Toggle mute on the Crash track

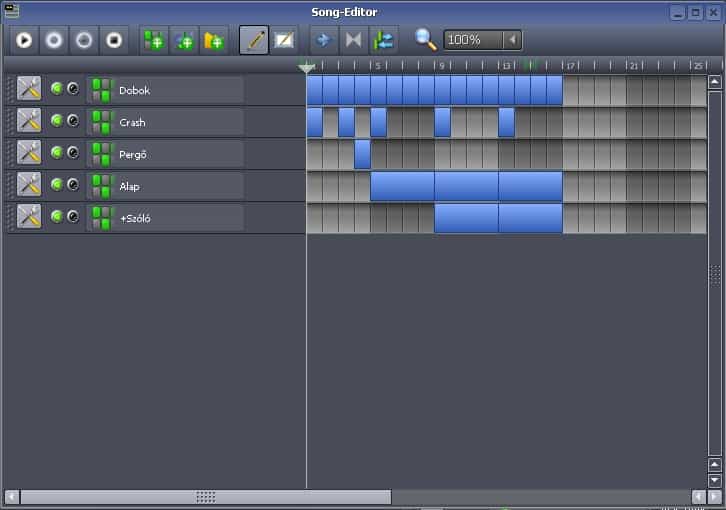(57, 121)
